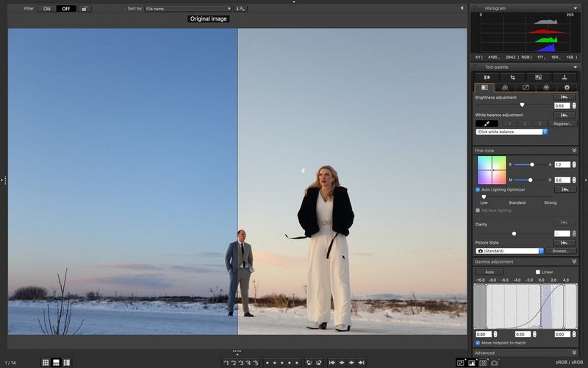The width and height of the screenshot is (588, 368).
Task: Switch to the thumbnail grid view
Action: coord(46,363)
